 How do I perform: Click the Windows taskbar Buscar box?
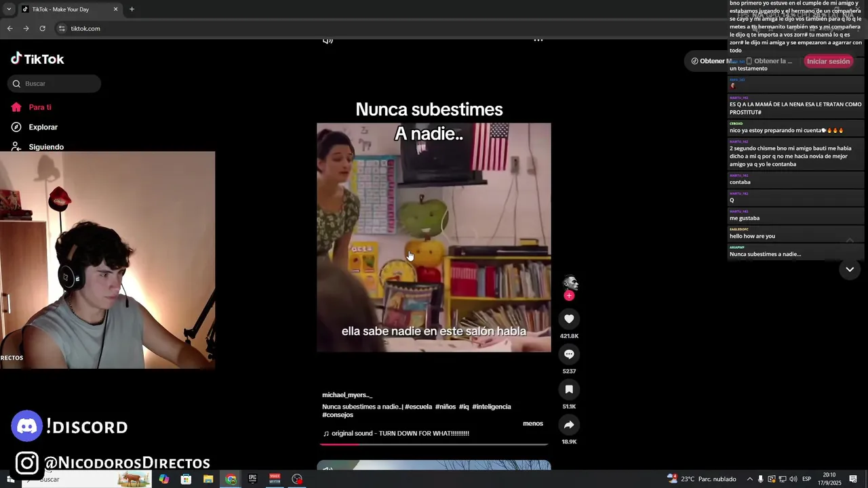pos(87,479)
